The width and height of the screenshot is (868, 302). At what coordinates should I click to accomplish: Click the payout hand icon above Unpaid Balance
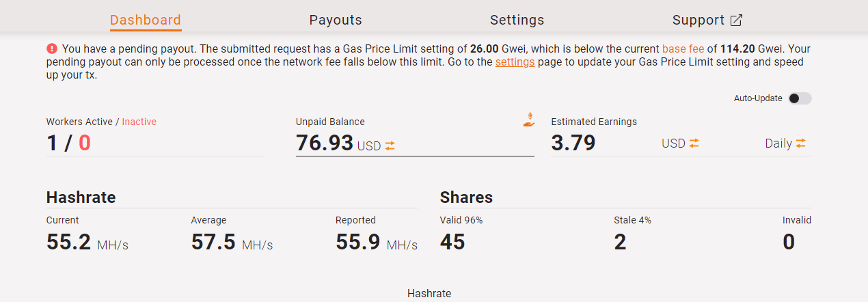(x=528, y=119)
